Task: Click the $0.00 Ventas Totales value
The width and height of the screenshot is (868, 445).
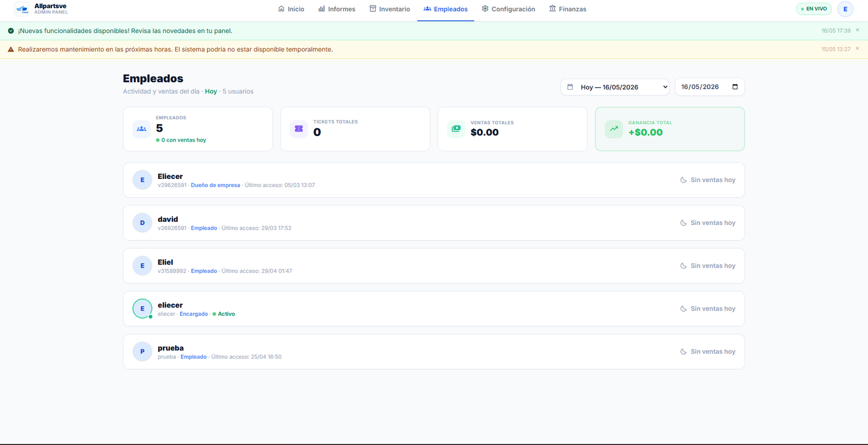Action: point(484,132)
